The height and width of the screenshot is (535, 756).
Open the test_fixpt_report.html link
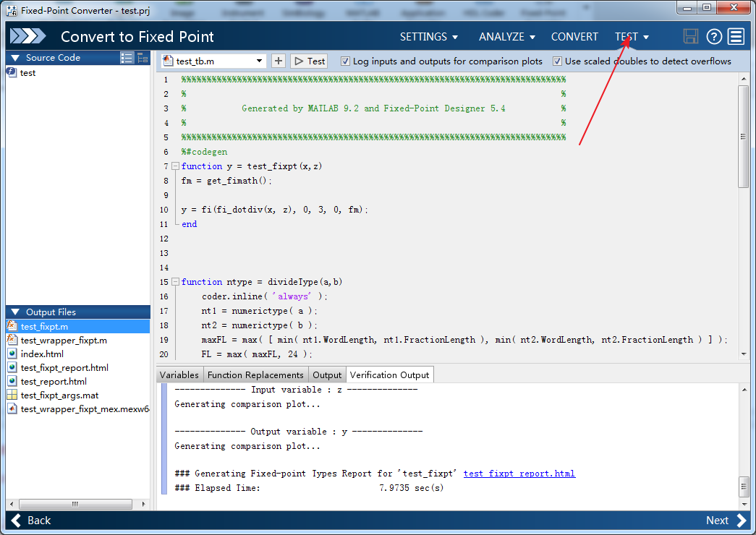[x=519, y=474]
